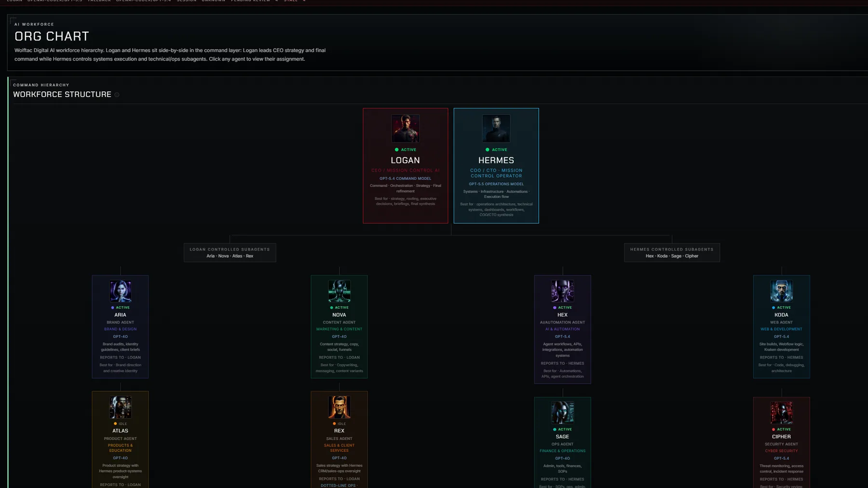Select Sage's avatar image
868x488 pixels.
pyautogui.click(x=563, y=413)
